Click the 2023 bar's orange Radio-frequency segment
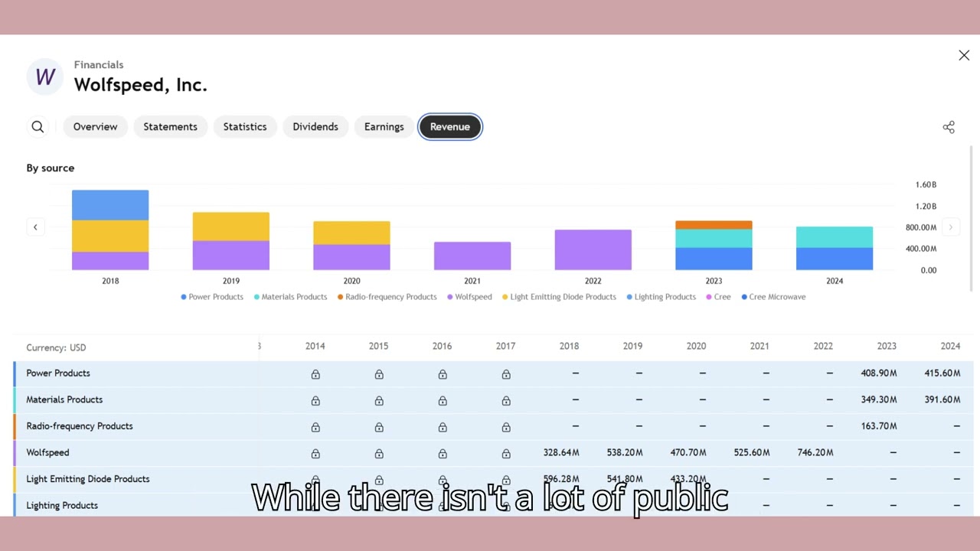 [x=714, y=225]
